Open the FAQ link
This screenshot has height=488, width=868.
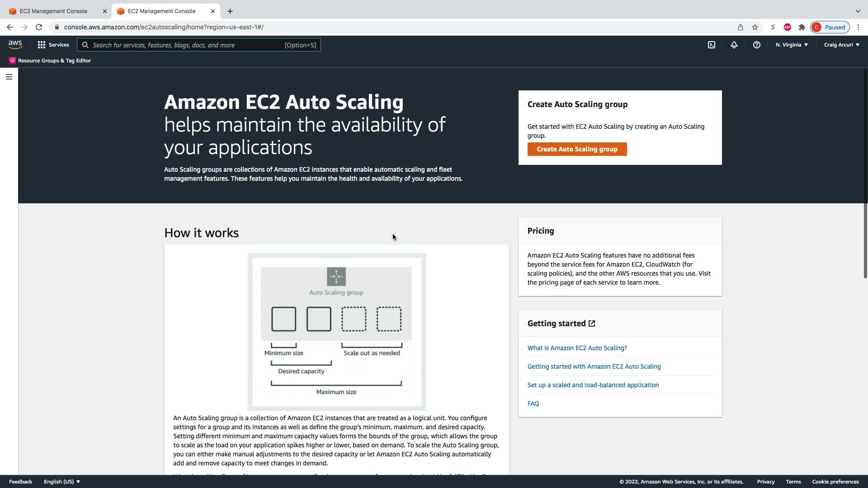point(533,404)
